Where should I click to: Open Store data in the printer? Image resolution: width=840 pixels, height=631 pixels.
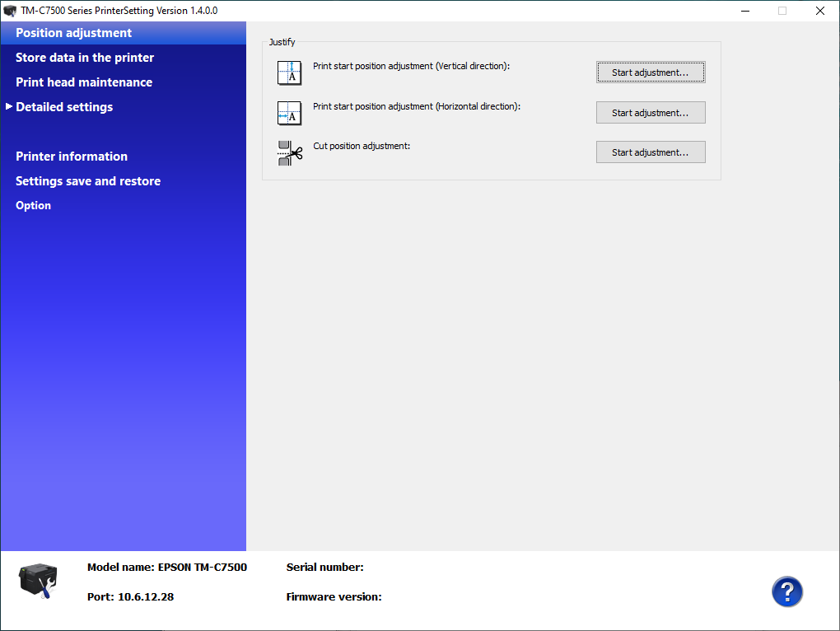(x=84, y=58)
